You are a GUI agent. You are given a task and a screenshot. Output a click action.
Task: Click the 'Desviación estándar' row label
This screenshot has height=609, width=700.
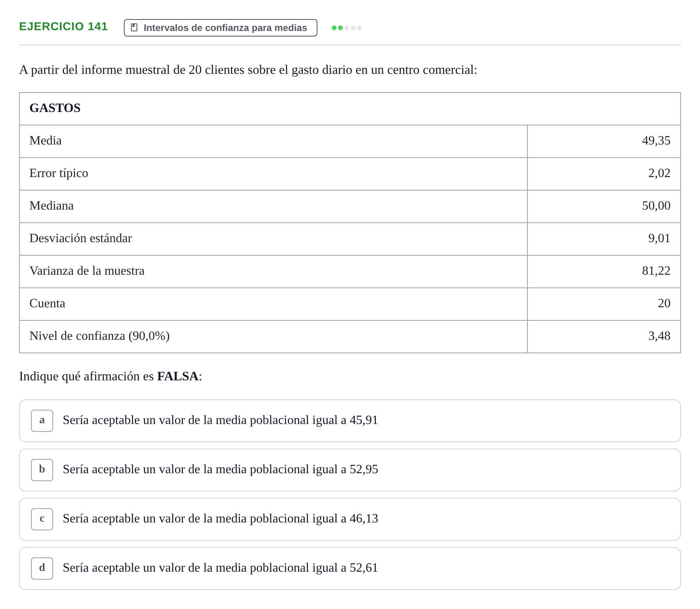point(81,238)
